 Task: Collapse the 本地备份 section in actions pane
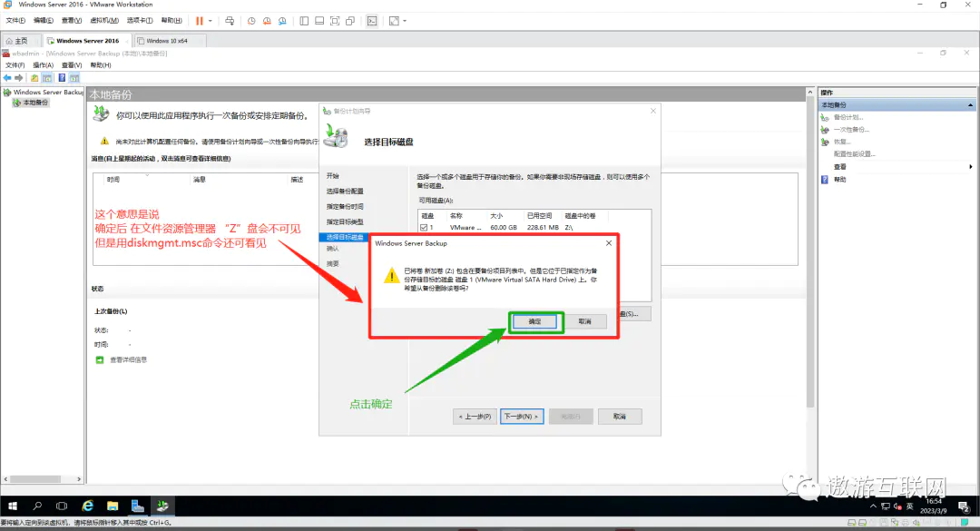click(970, 105)
